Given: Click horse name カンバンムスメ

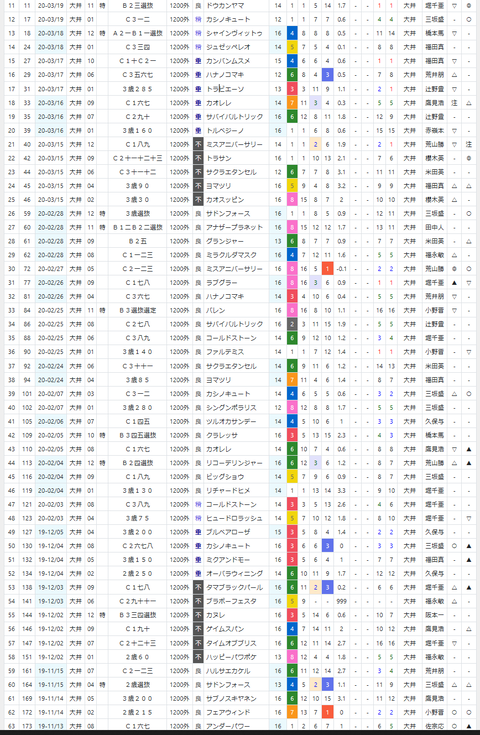Looking at the screenshot, I should coord(228,61).
